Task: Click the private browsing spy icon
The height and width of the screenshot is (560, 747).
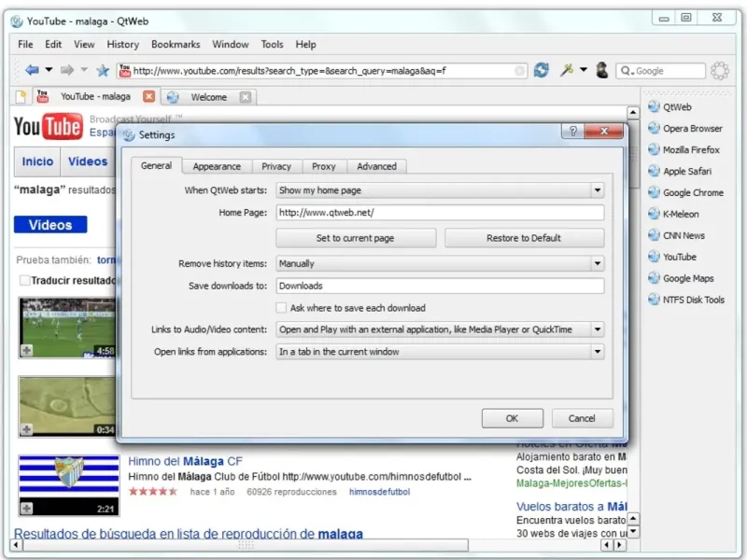Action: click(x=602, y=71)
